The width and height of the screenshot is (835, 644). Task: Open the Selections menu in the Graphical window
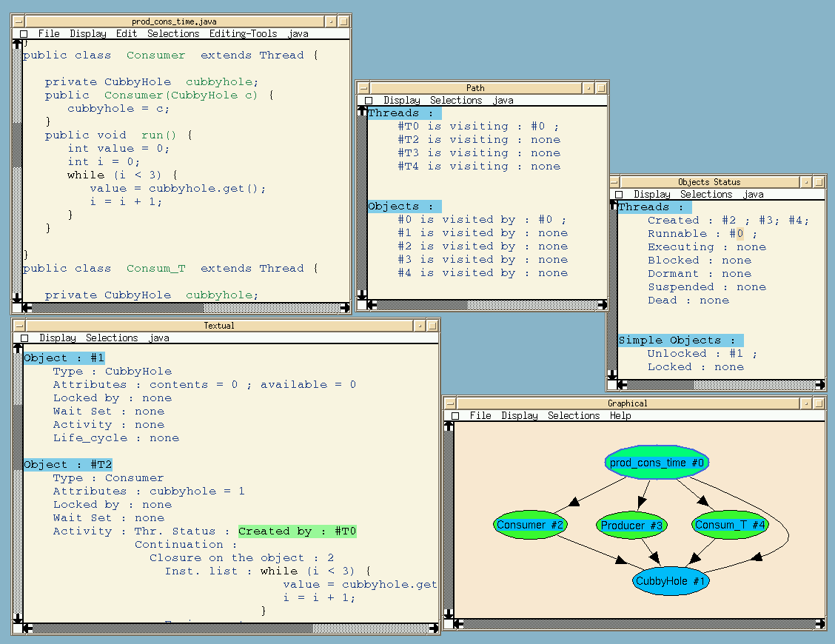point(574,415)
